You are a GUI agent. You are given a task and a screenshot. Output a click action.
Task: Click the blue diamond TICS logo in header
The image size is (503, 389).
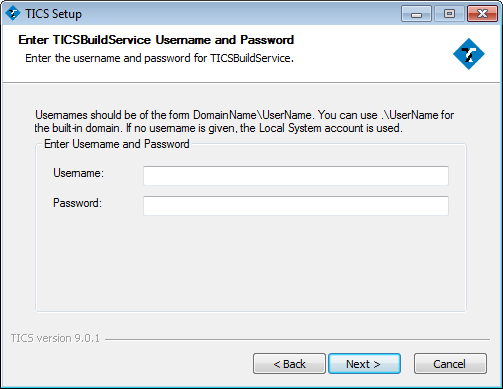(469, 54)
